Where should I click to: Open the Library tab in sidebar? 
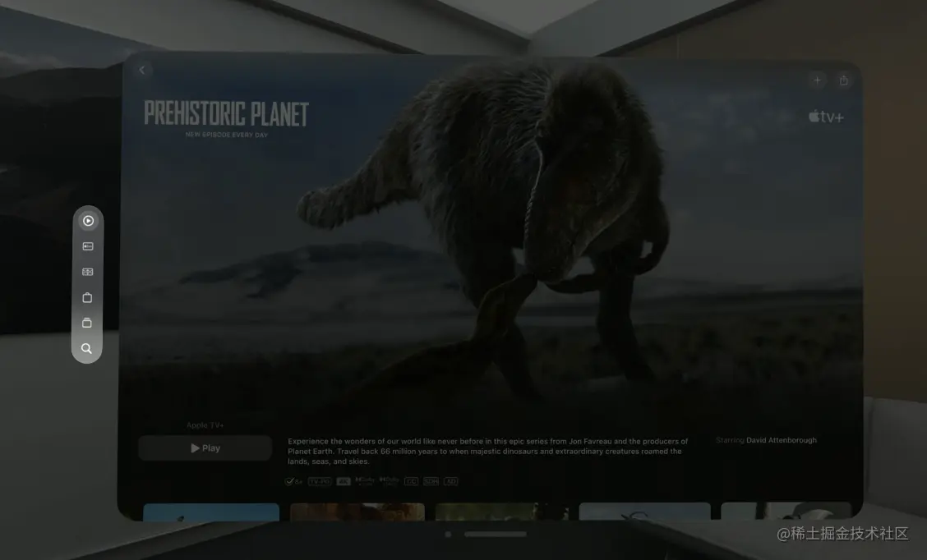87,324
